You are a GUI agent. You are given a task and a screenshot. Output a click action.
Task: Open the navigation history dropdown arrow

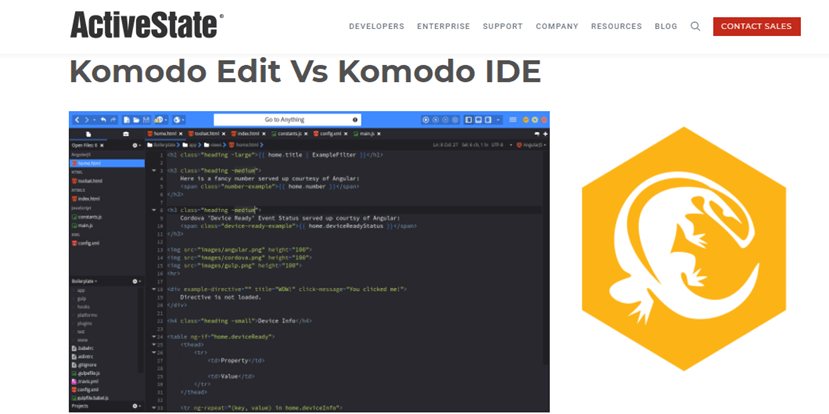(94, 120)
